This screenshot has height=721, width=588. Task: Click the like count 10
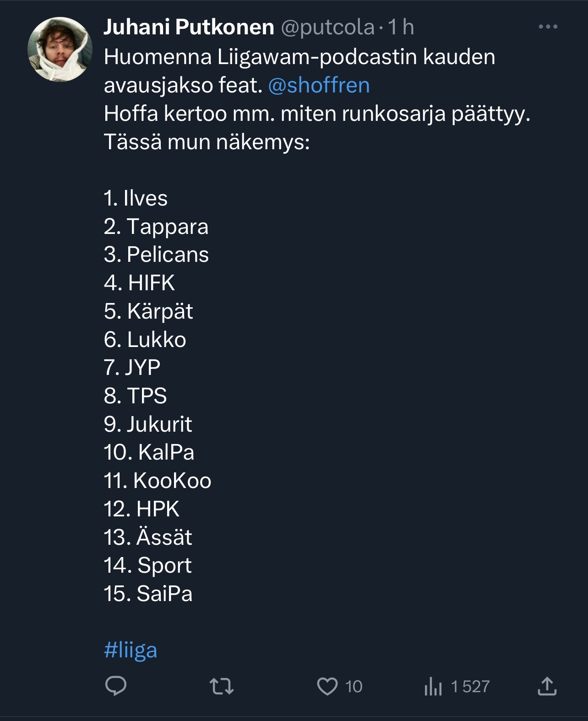point(354,686)
